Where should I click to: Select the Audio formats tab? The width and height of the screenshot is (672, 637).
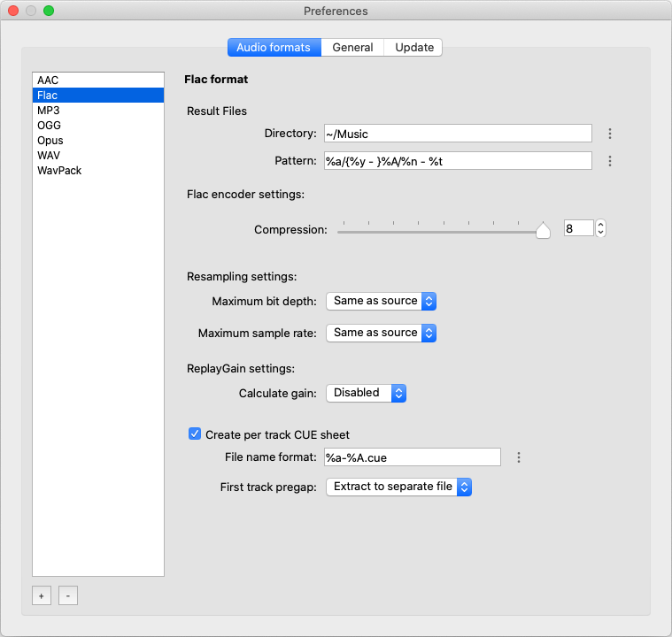coord(274,48)
